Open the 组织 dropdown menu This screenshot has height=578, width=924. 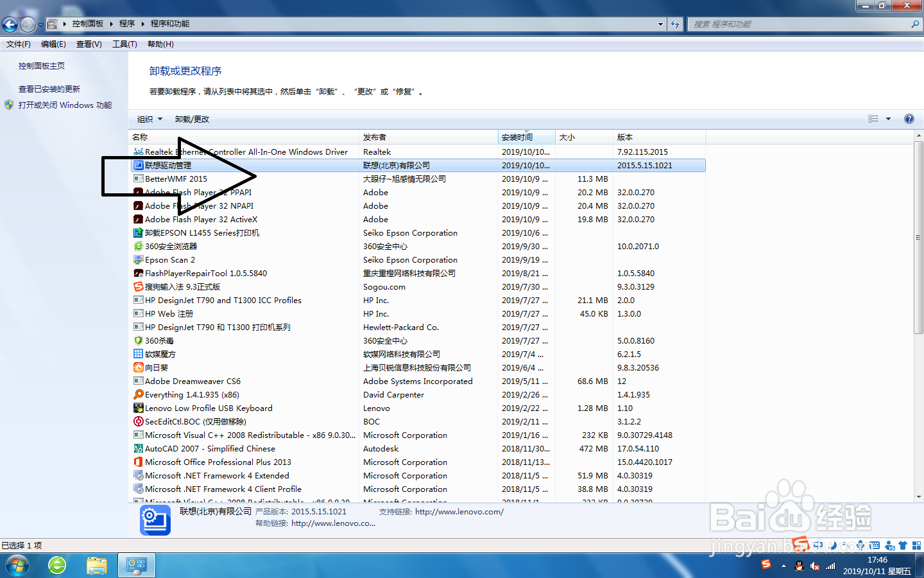(149, 118)
